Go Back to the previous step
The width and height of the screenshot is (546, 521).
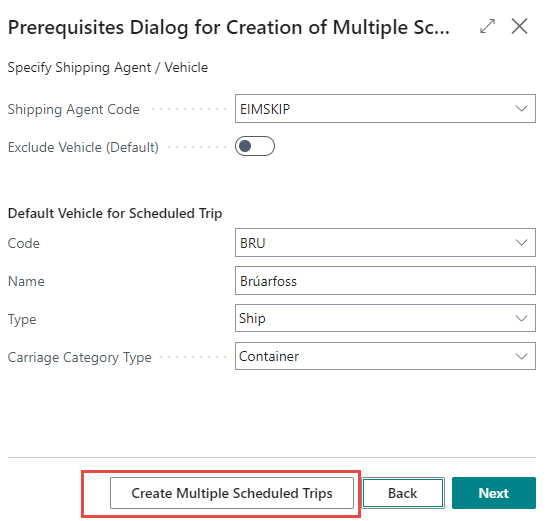403,493
